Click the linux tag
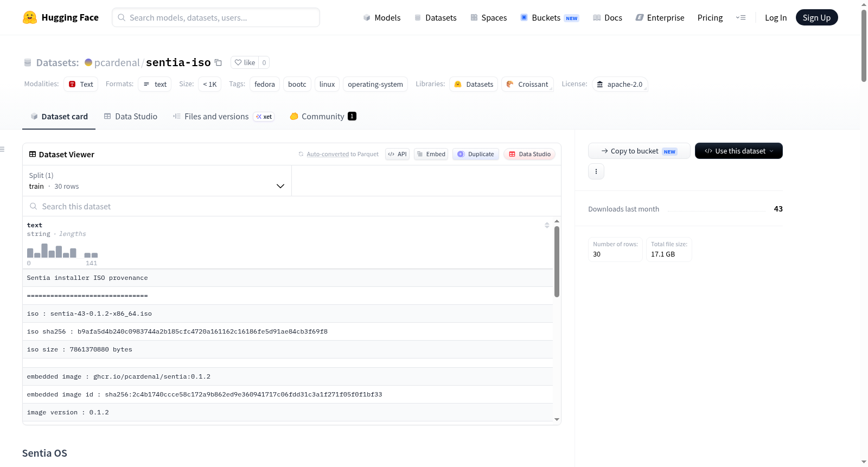The width and height of the screenshot is (868, 467). pos(327,84)
